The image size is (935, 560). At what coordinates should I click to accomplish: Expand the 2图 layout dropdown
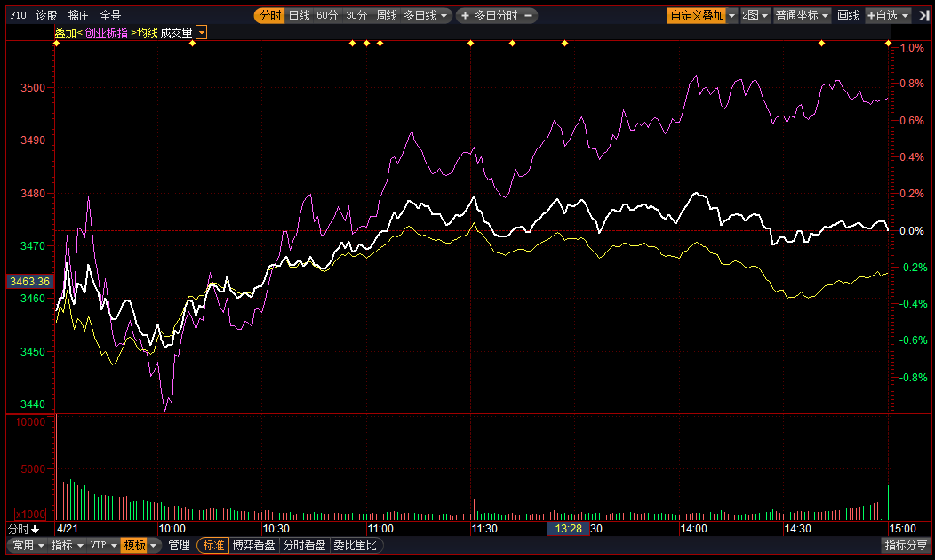tap(755, 15)
